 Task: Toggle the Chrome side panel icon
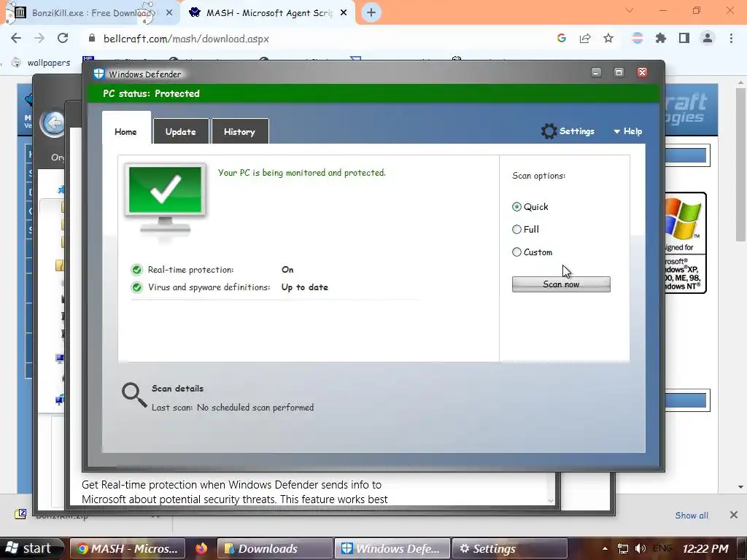tap(684, 38)
